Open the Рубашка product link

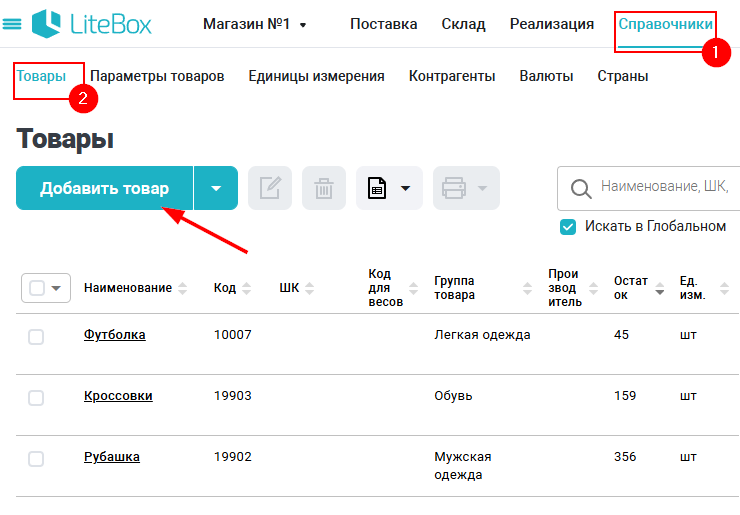point(112,457)
